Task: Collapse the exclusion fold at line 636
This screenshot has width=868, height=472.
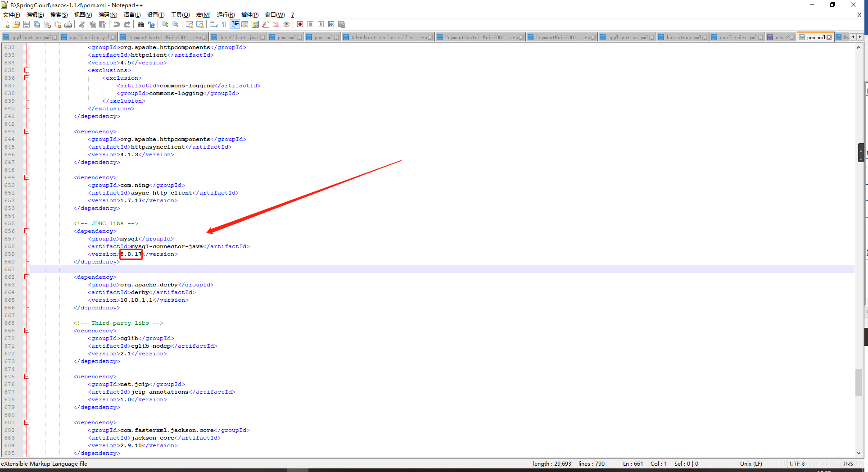Action: click(x=27, y=78)
